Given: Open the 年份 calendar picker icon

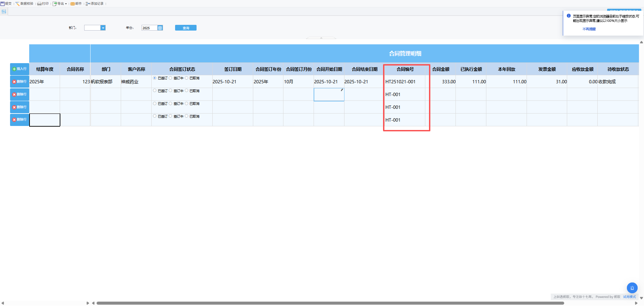Looking at the screenshot, I should (x=160, y=28).
